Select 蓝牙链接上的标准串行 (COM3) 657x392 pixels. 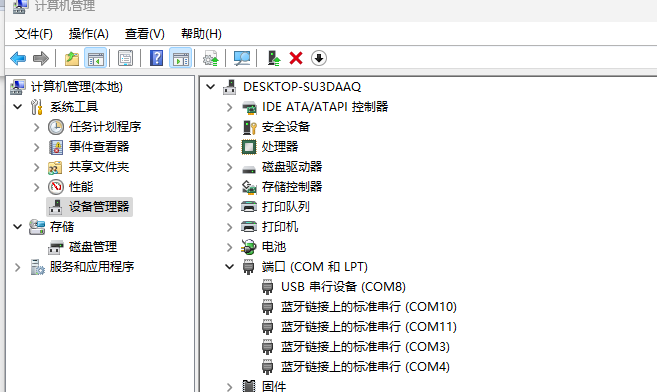[365, 347]
